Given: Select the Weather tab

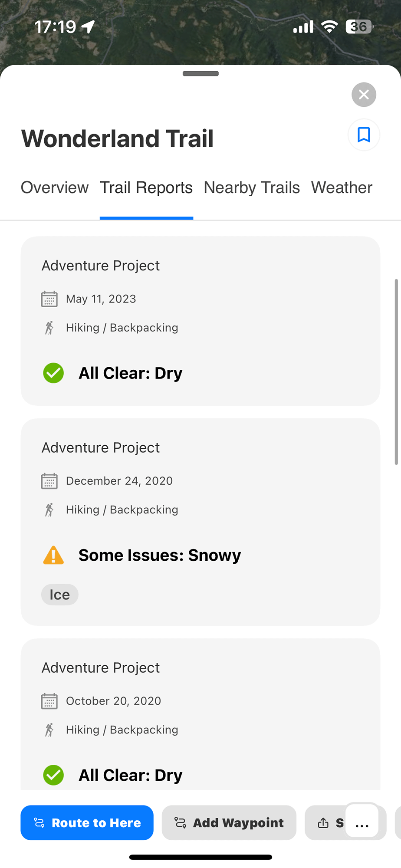Looking at the screenshot, I should (342, 188).
